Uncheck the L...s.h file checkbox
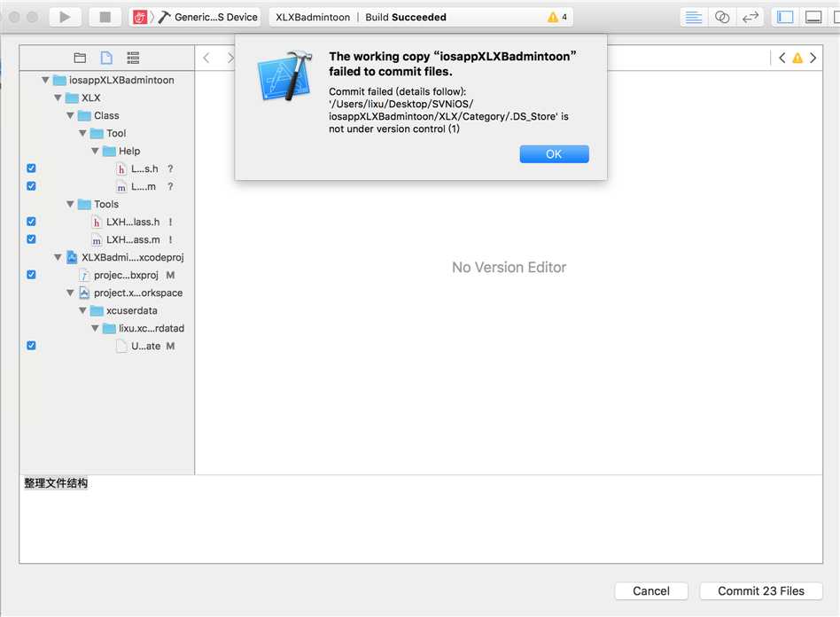This screenshot has width=840, height=617. tap(31, 168)
